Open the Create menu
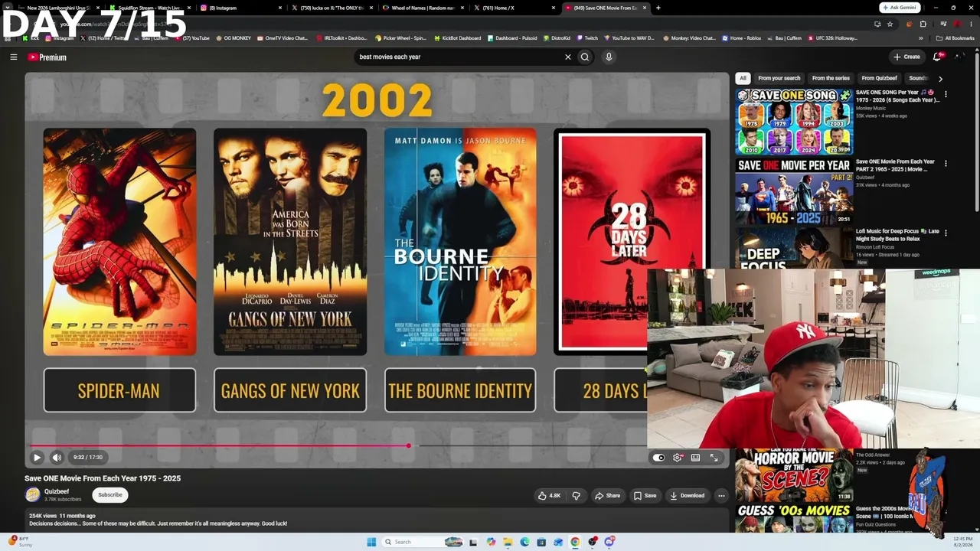This screenshot has width=980, height=551. (906, 57)
